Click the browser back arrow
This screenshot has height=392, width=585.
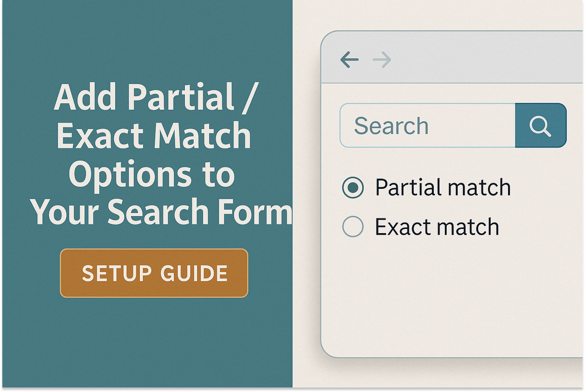click(349, 59)
